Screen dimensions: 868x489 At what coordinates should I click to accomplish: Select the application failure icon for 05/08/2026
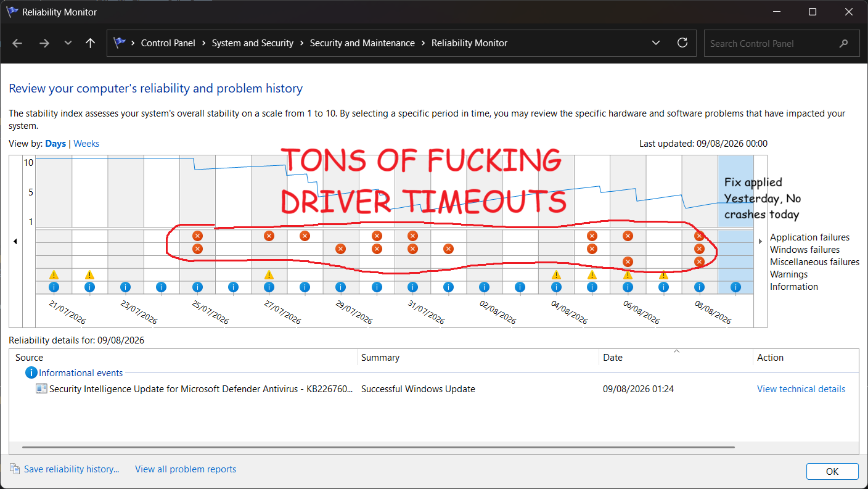(592, 236)
